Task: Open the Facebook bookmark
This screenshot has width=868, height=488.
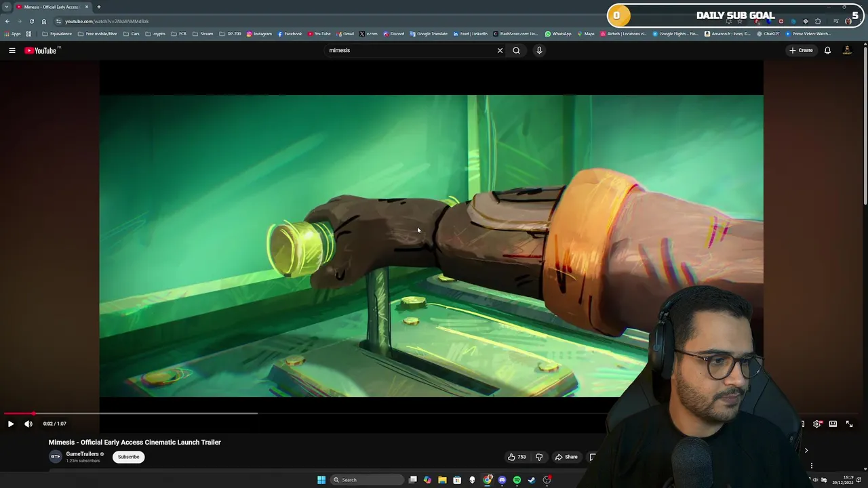Action: 290,34
